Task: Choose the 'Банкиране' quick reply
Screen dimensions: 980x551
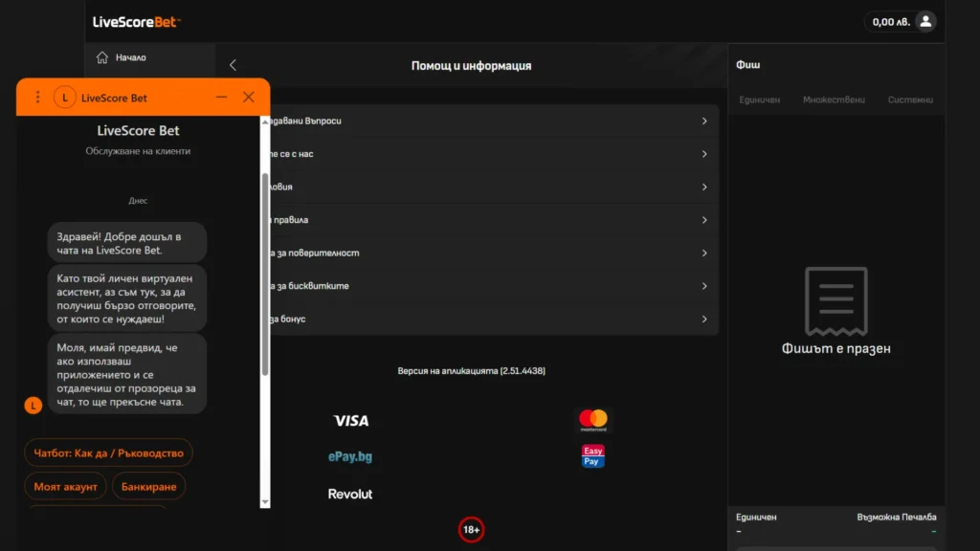Action: (x=148, y=487)
